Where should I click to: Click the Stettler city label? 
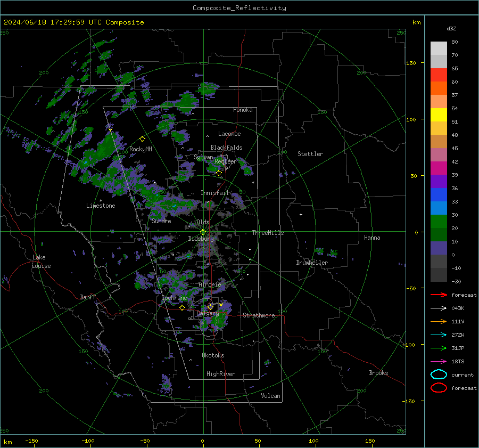point(310,154)
